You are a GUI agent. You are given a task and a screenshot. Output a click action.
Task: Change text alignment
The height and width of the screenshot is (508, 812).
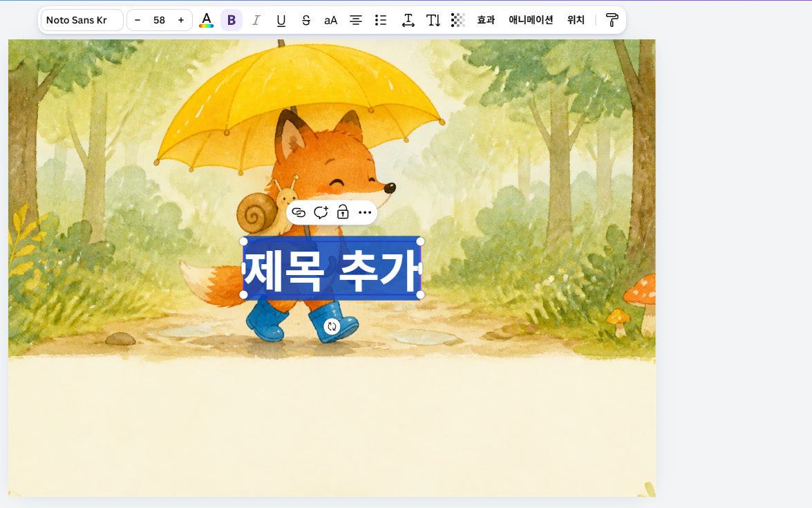(x=355, y=20)
